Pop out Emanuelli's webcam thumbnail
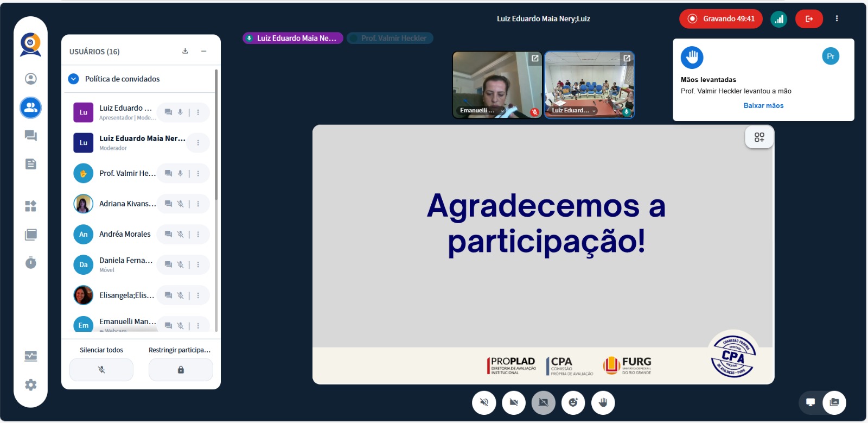 [535, 59]
